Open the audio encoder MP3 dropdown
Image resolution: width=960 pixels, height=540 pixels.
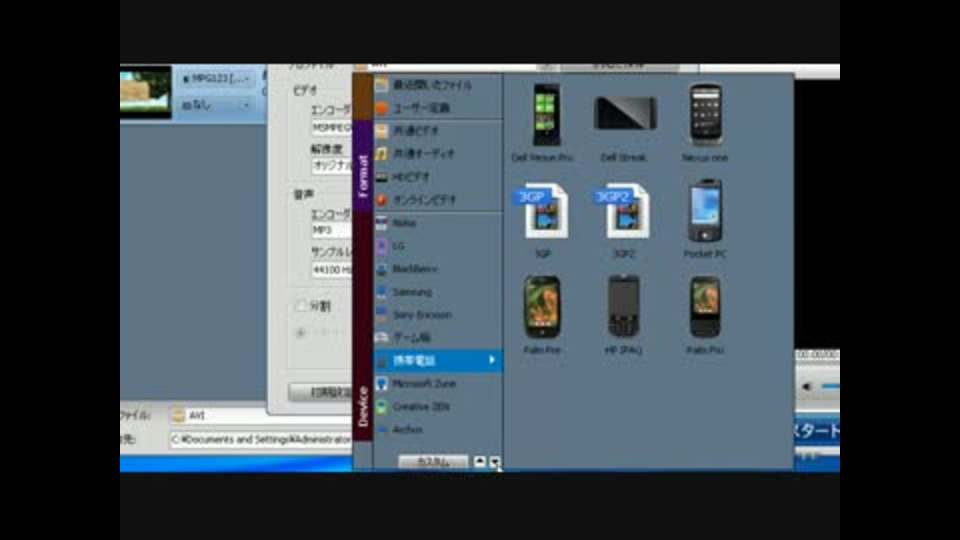[x=332, y=230]
